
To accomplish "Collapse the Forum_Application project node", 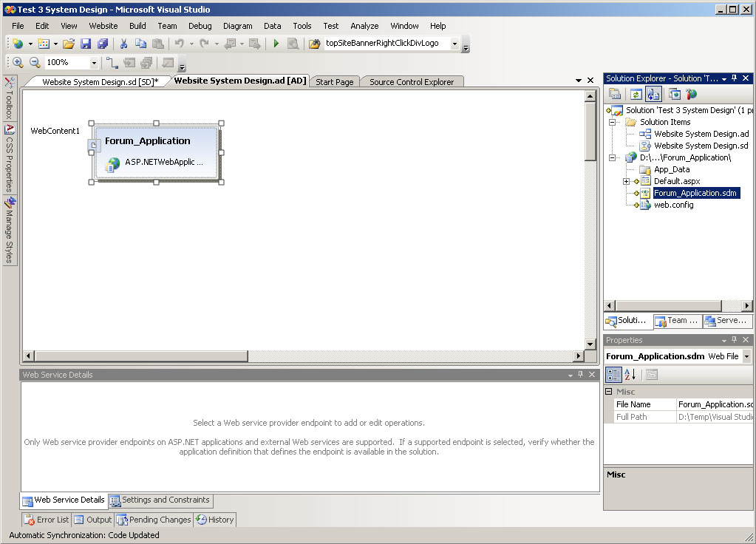I will click(613, 157).
